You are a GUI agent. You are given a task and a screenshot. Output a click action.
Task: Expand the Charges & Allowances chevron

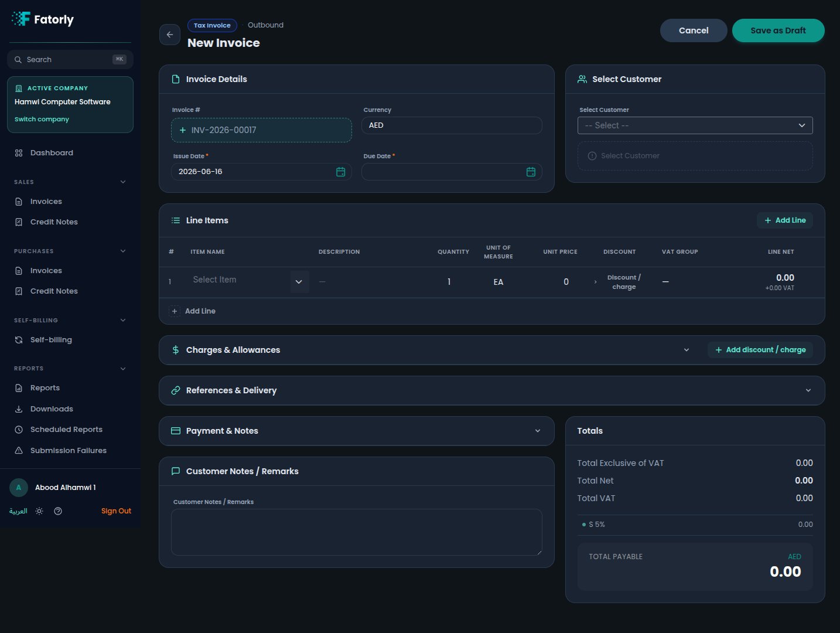coord(687,350)
